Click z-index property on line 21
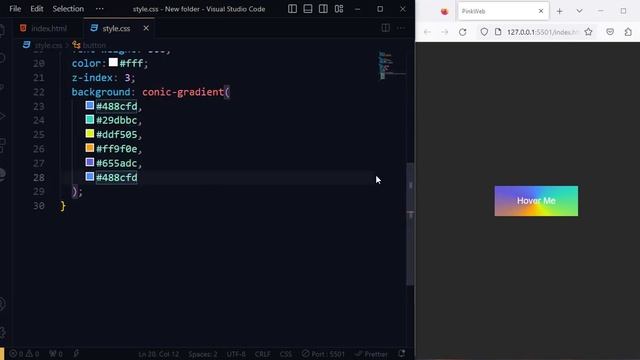Screen dimensions: 640x360 click(x=92, y=78)
